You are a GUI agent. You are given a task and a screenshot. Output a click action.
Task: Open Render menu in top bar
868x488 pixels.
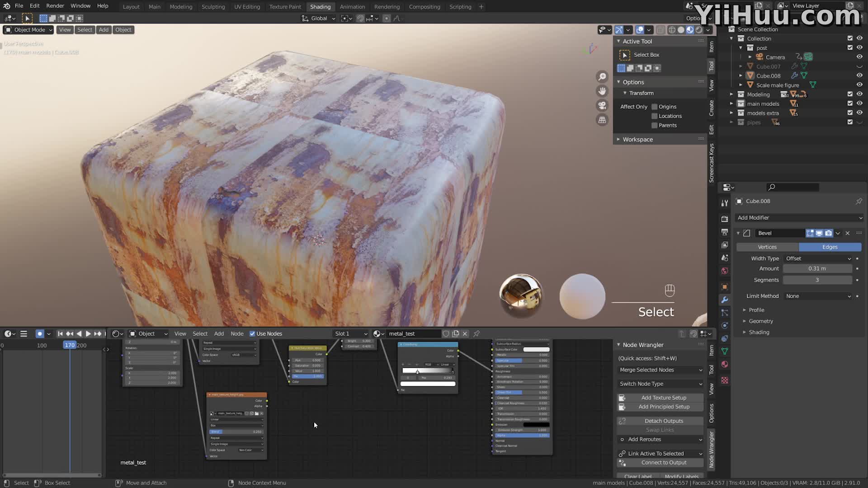[55, 6]
